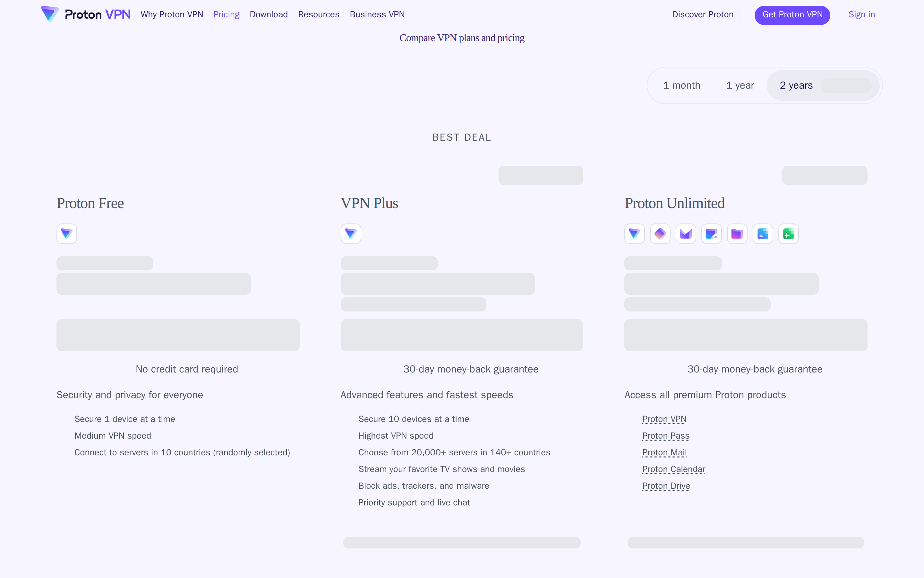Screen dimensions: 924x578
Task: Click the Get Proton VPN button
Action: [792, 15]
